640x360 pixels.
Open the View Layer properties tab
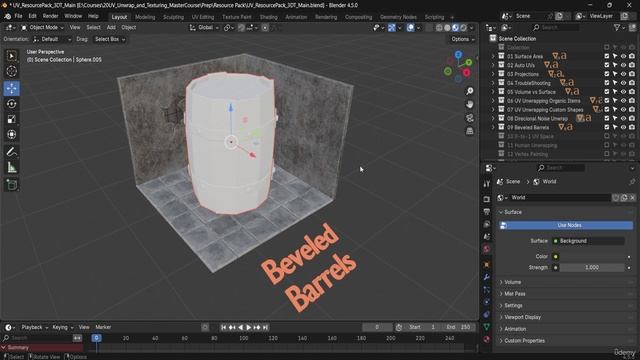pos(487,224)
